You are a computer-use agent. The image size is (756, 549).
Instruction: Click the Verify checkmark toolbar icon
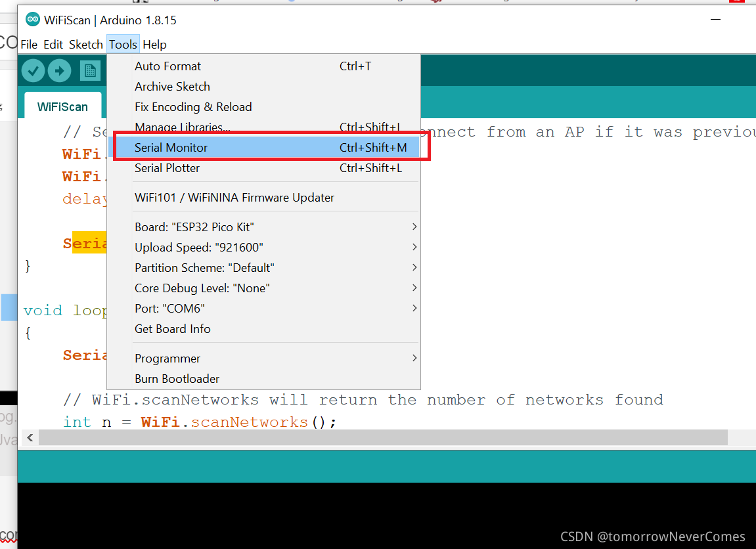(33, 71)
